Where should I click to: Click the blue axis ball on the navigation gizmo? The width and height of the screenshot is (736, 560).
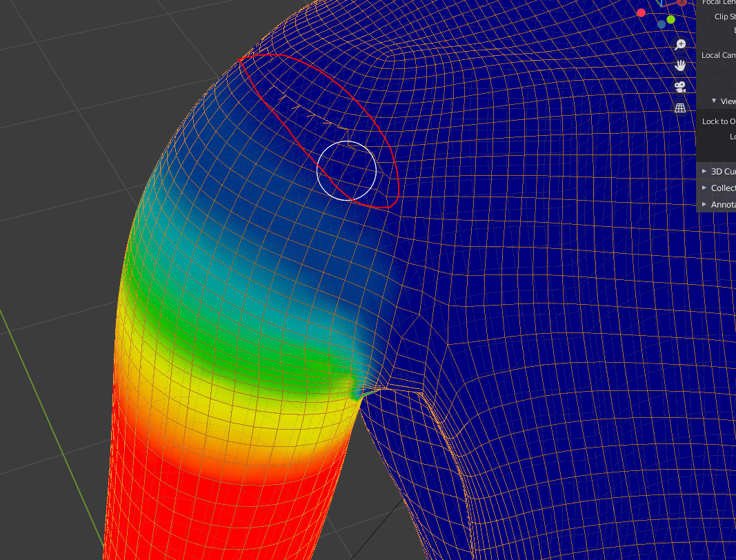(x=661, y=24)
